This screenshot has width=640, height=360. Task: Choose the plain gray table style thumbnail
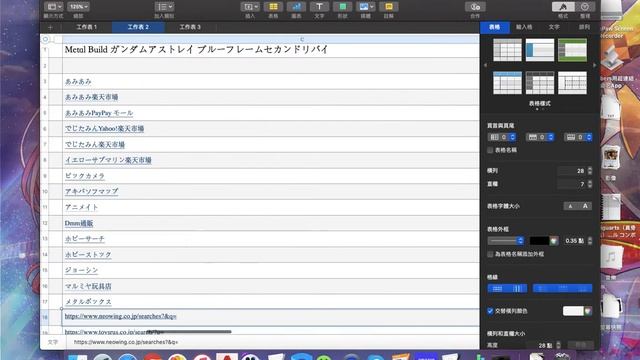[x=507, y=50]
